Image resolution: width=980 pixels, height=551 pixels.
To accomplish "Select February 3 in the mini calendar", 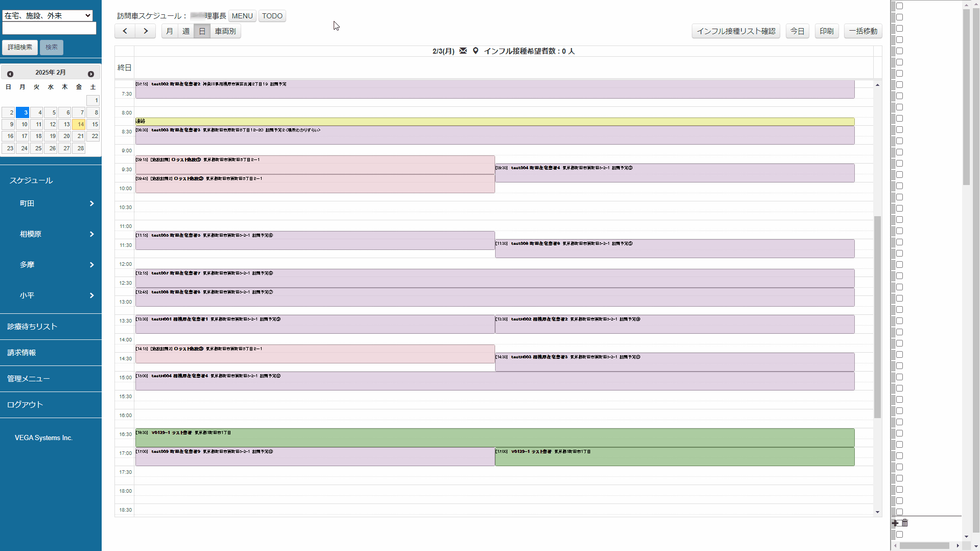I will coord(22,112).
